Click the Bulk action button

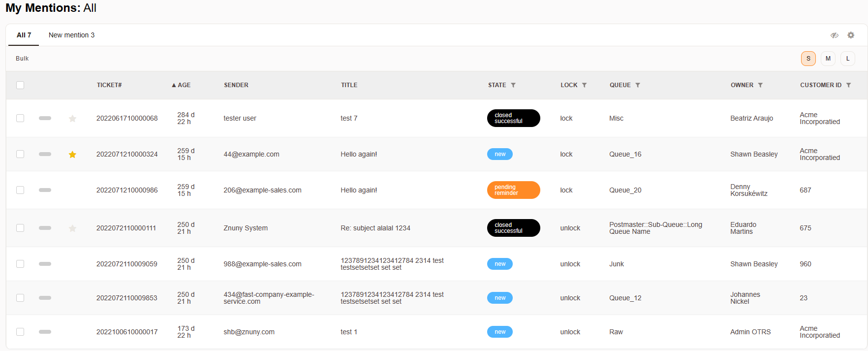point(22,59)
